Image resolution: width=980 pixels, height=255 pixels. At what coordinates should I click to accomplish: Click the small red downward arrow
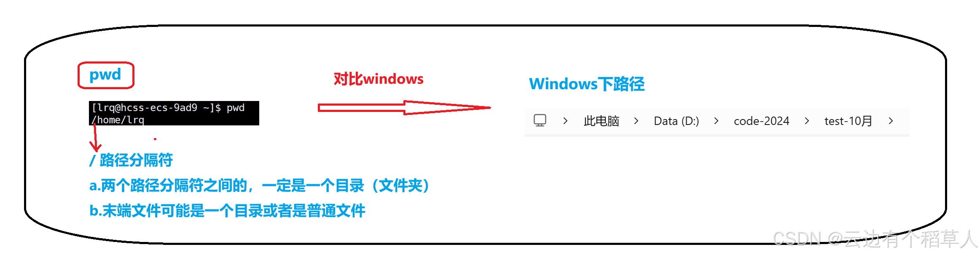coord(95,138)
